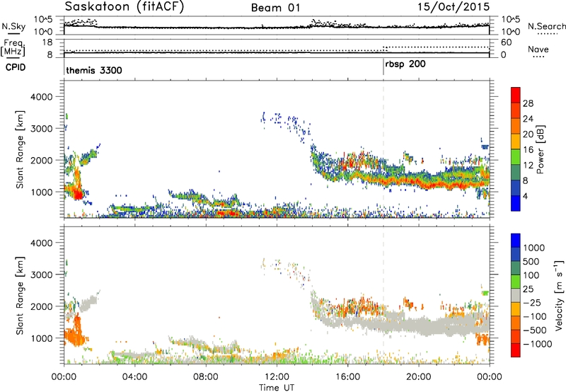This screenshot has width=566, height=392.
Task: Click the 'Velocity [m s-1]' color bar label
Action: [x=559, y=295]
